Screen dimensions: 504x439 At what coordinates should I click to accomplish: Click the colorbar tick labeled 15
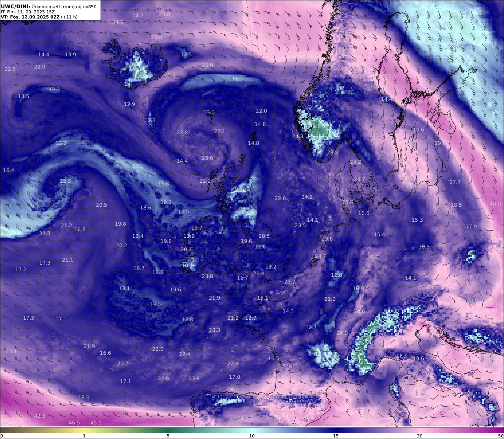336,436
